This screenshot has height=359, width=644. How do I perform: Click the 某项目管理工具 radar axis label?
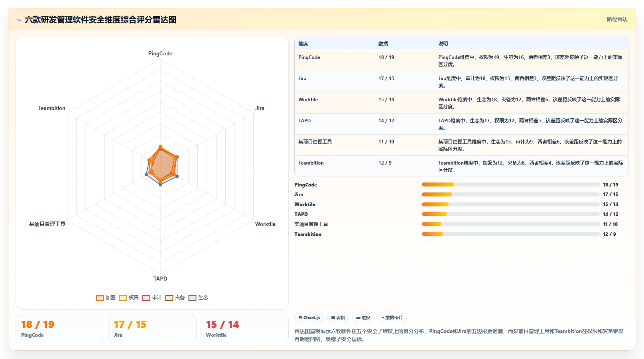[x=47, y=224]
